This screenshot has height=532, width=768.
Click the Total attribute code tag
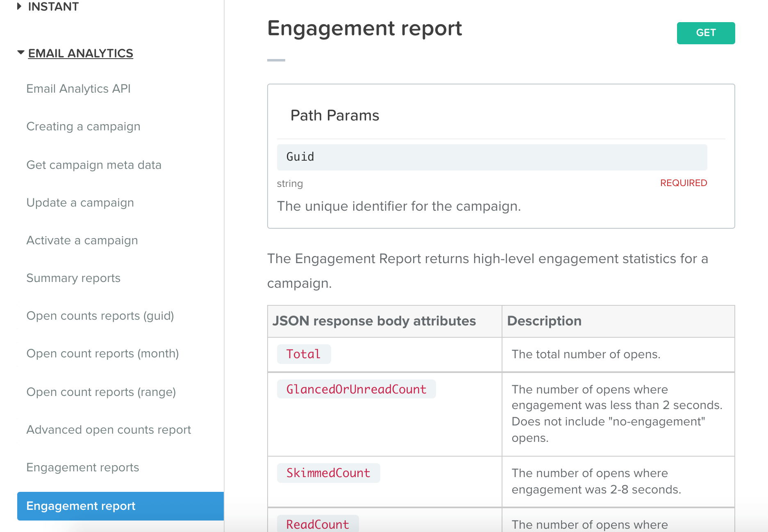coord(303,354)
